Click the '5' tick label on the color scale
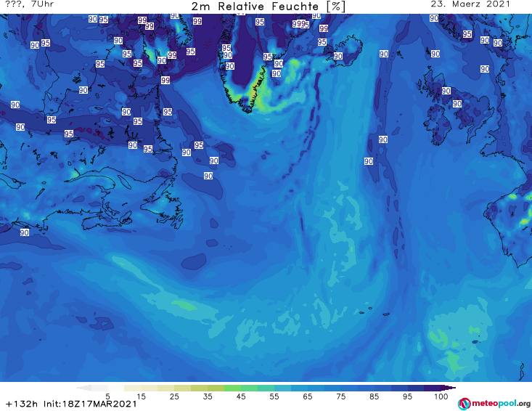 (x=107, y=396)
